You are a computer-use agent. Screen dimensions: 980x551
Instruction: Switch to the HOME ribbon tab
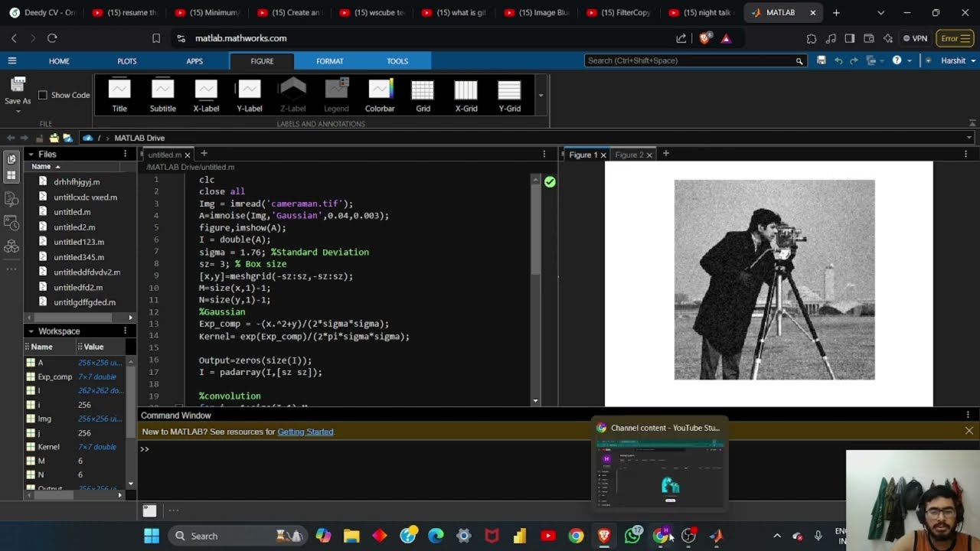pos(59,61)
